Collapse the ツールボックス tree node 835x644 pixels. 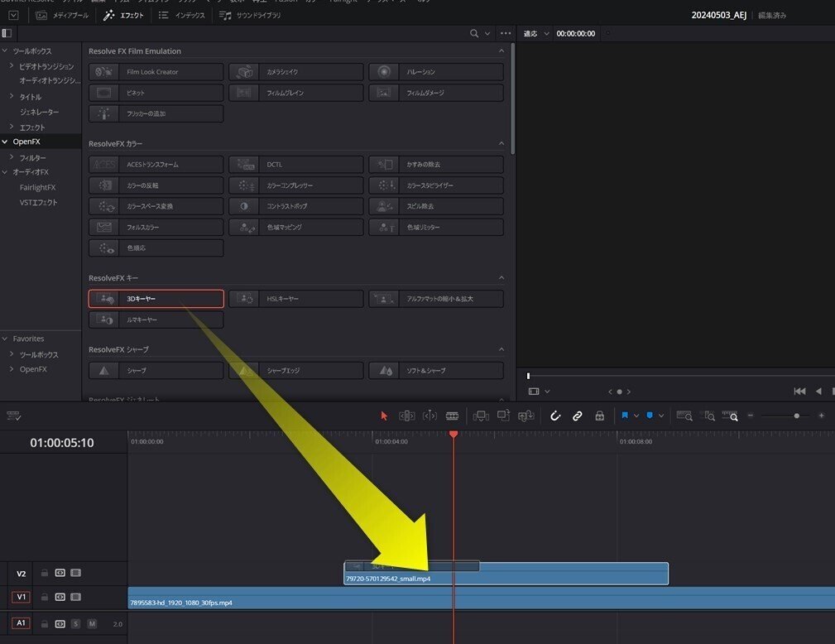(5, 51)
